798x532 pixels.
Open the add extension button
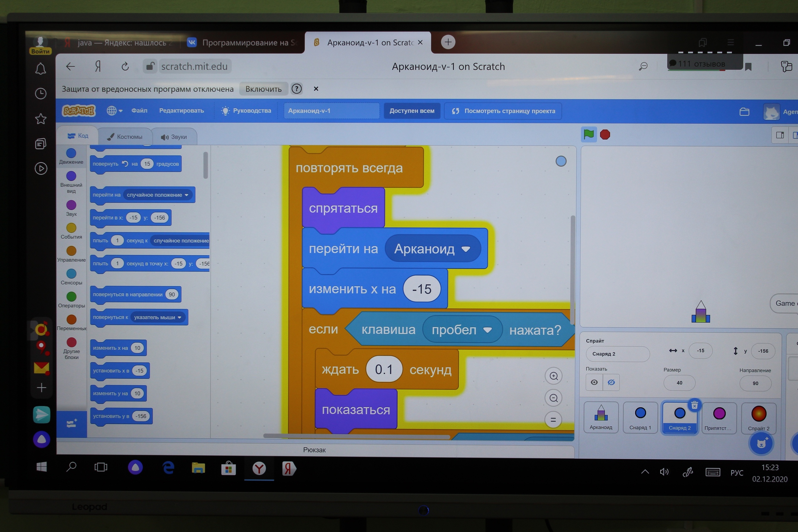point(72,424)
